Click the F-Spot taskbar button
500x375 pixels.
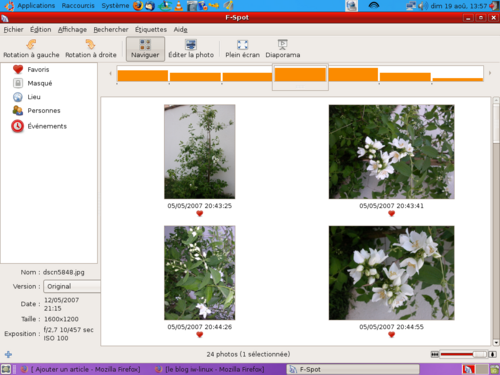pos(353,369)
